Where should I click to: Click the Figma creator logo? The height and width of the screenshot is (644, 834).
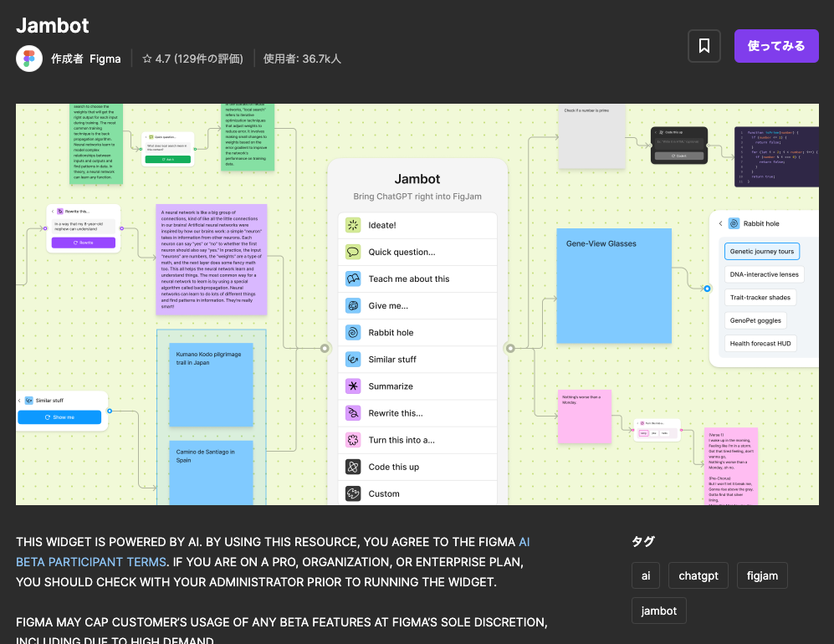29,59
